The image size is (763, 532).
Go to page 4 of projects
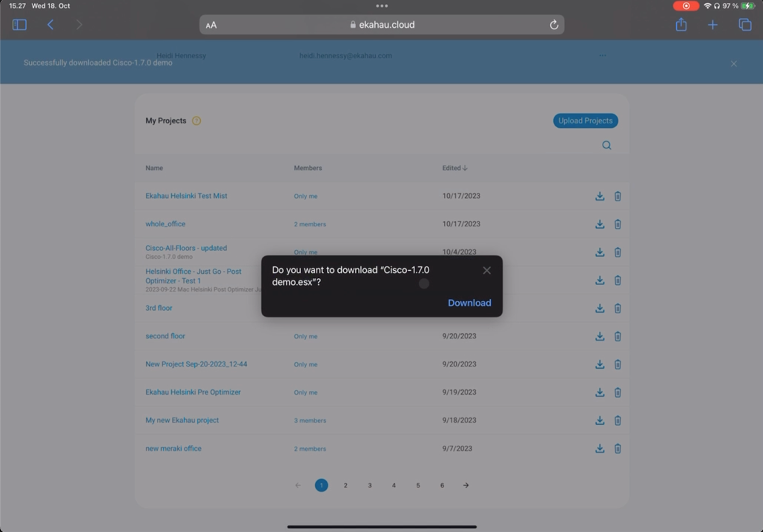coord(394,485)
